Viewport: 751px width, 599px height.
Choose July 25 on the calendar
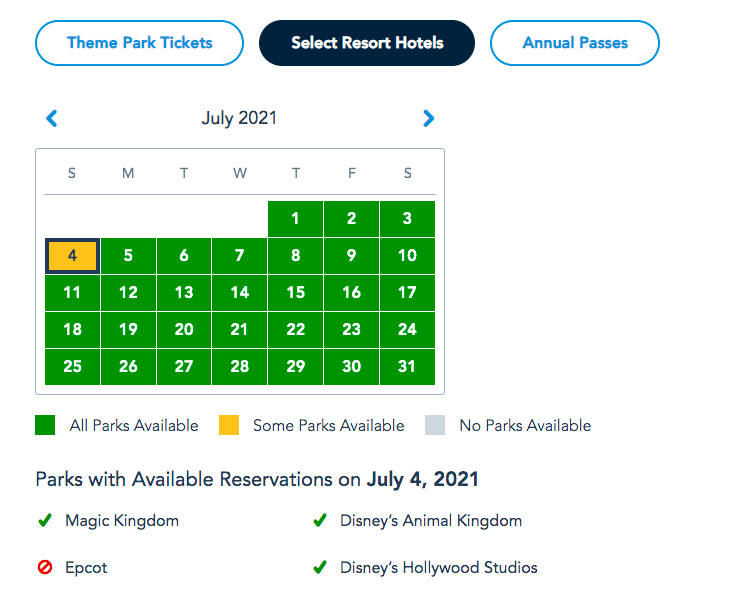click(72, 366)
